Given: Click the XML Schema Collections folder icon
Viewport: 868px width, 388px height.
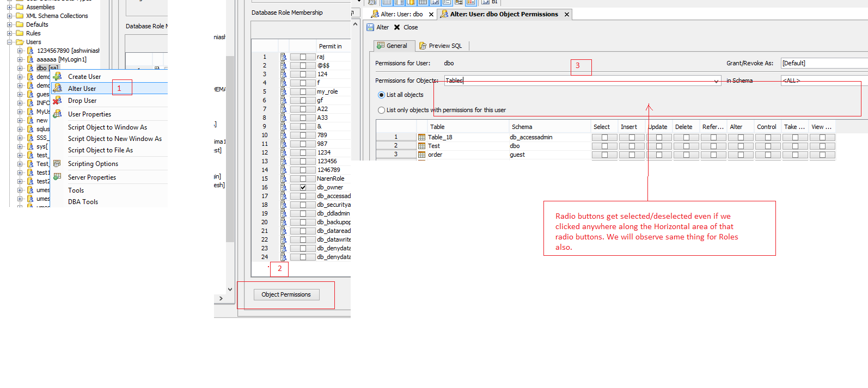Looking at the screenshot, I should [x=20, y=16].
